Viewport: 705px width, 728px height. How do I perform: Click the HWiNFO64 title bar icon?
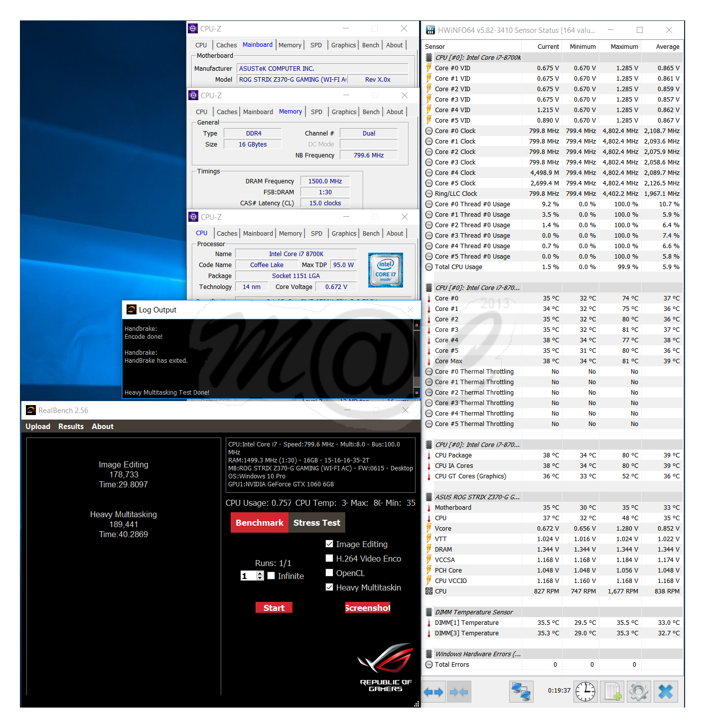(430, 30)
